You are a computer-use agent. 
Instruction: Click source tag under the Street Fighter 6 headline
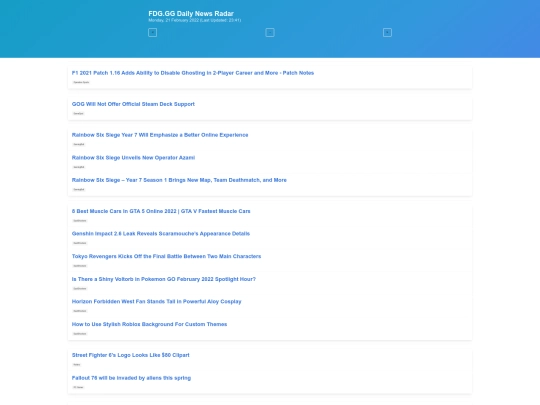77,365
